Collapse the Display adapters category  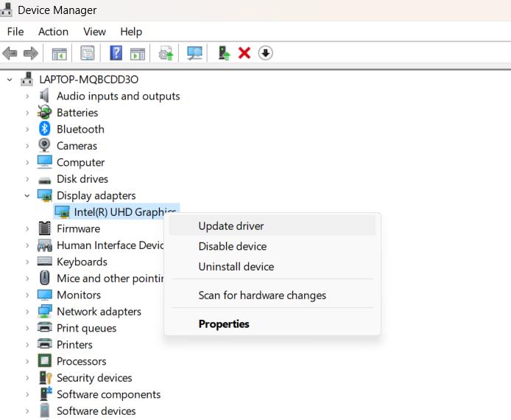[27, 195]
